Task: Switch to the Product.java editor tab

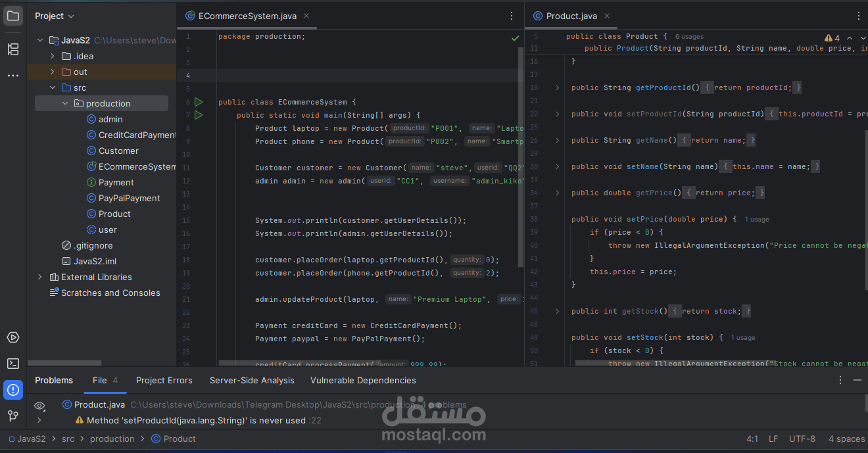Action: 571,15
